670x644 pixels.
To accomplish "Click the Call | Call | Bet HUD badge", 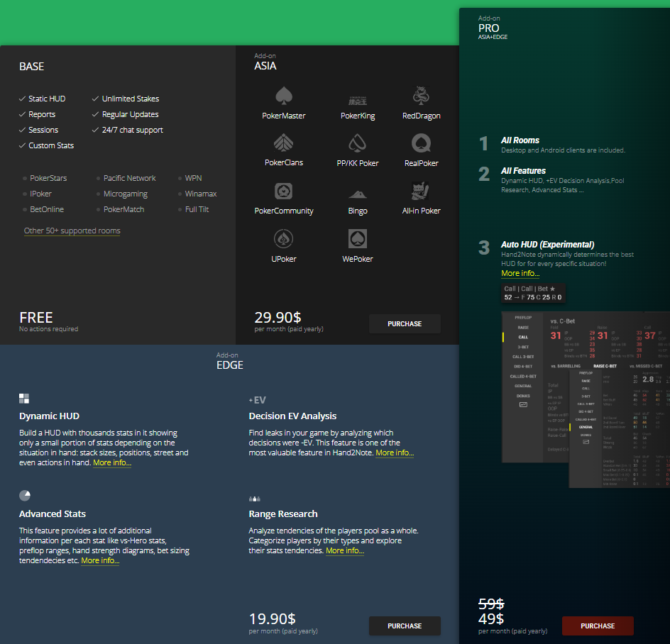I will [x=533, y=293].
